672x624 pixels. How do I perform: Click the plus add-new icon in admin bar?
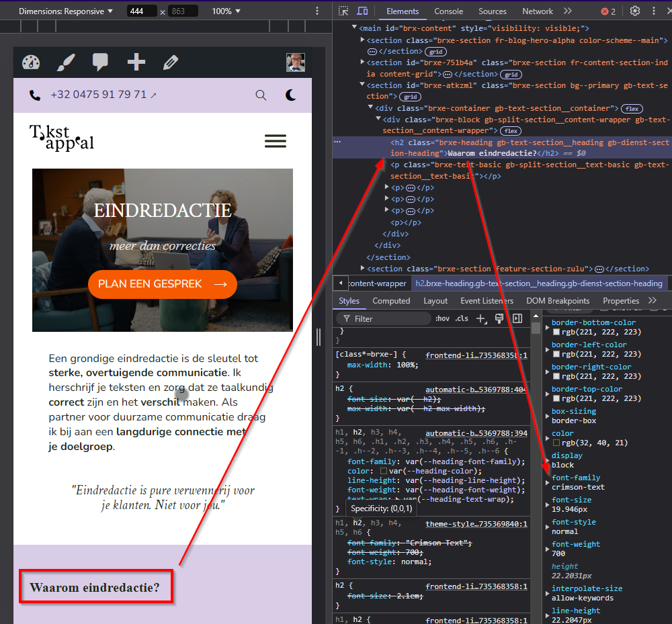136,62
